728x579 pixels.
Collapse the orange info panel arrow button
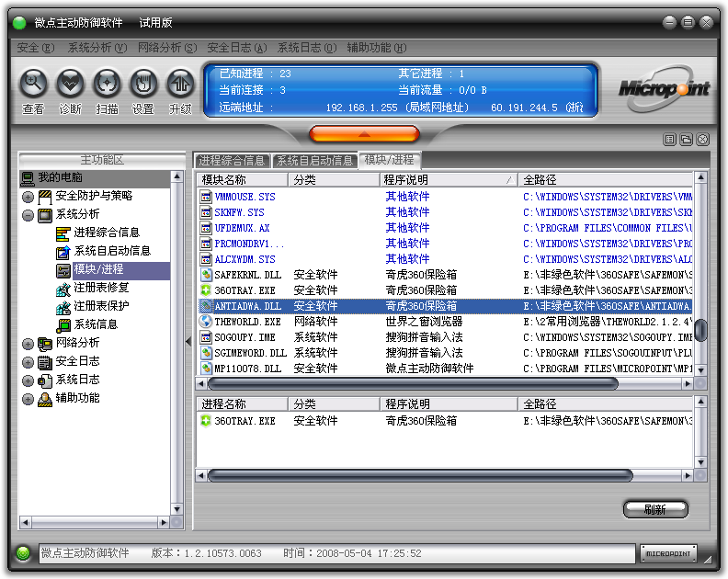pyautogui.click(x=364, y=134)
